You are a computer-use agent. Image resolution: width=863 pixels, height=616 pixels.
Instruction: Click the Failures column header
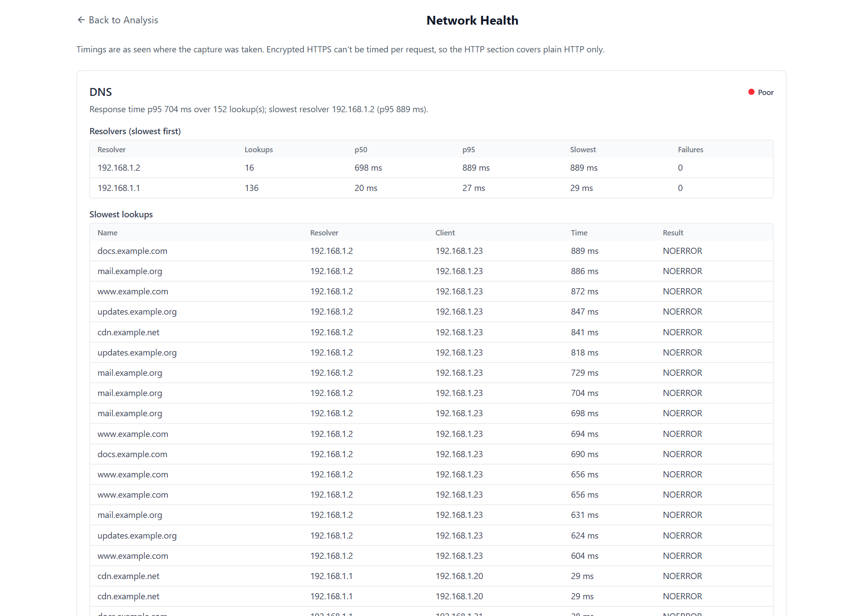[x=691, y=150]
